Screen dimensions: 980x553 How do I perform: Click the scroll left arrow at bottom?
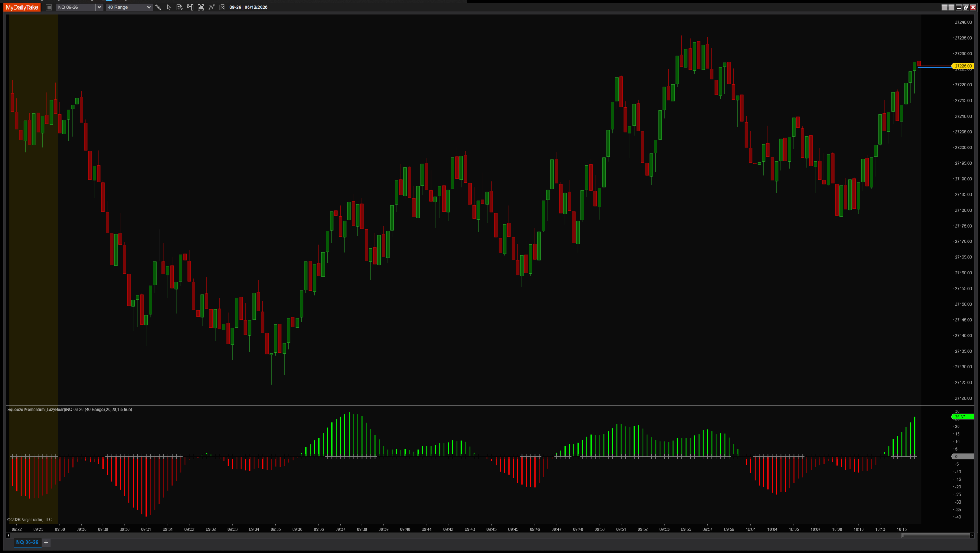pyautogui.click(x=8, y=535)
